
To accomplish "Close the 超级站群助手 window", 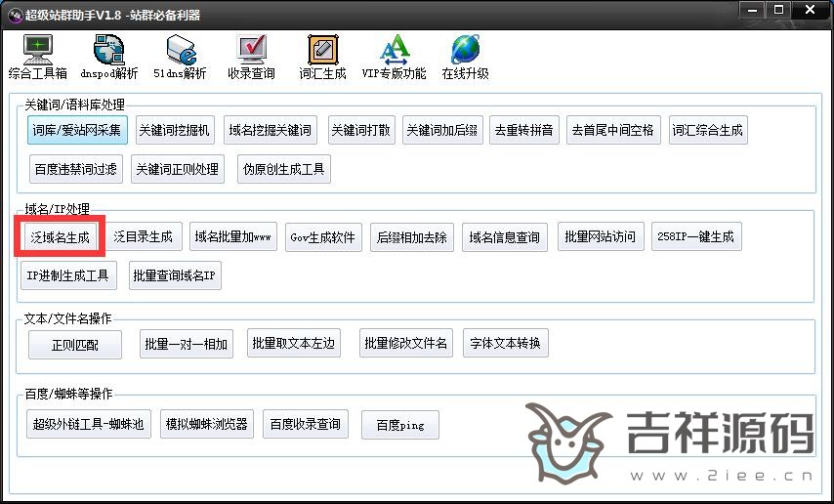I will (x=810, y=10).
